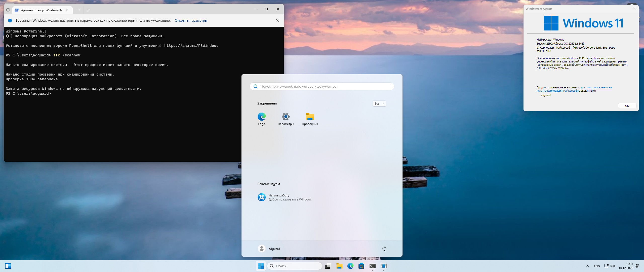This screenshot has height=272, width=644.
Task: Open the pinned Параметры app
Action: 286,119
